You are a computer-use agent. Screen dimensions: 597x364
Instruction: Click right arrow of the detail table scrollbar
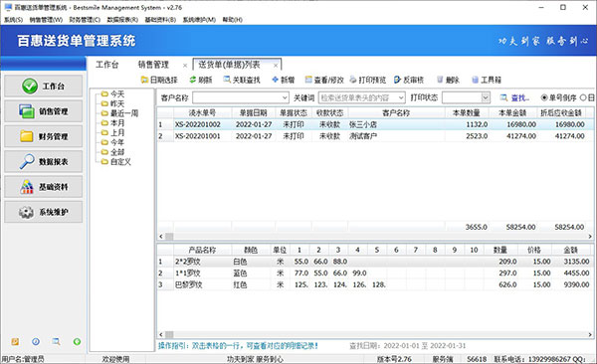[x=590, y=335]
